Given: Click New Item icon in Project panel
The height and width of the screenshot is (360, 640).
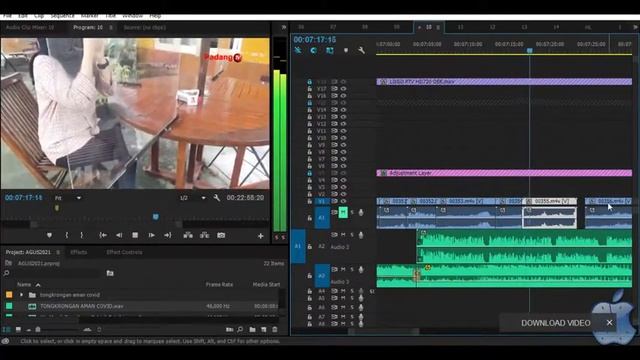Looking at the screenshot, I should [x=264, y=329].
